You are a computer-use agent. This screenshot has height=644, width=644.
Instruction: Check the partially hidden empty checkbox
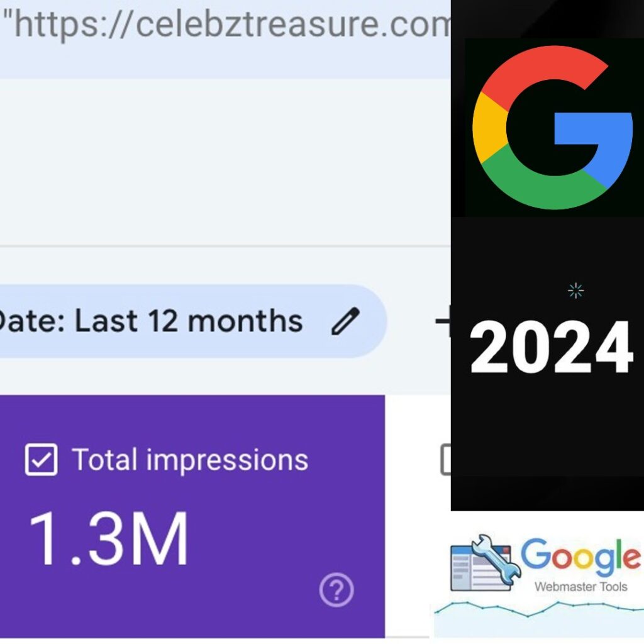445,459
